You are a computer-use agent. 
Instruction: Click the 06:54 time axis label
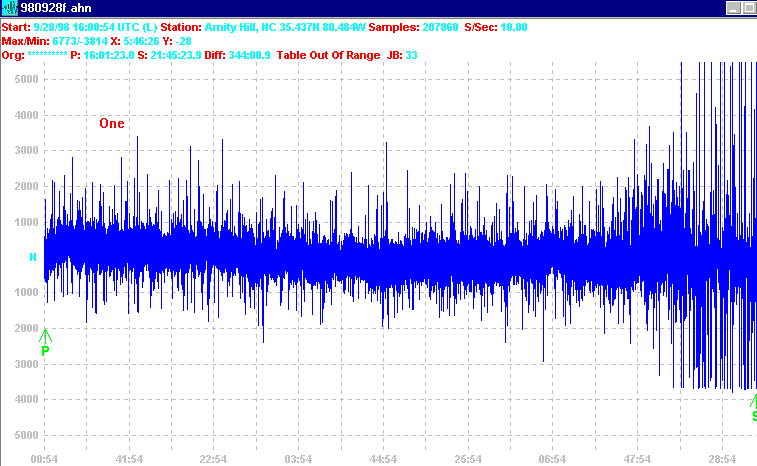pyautogui.click(x=552, y=459)
